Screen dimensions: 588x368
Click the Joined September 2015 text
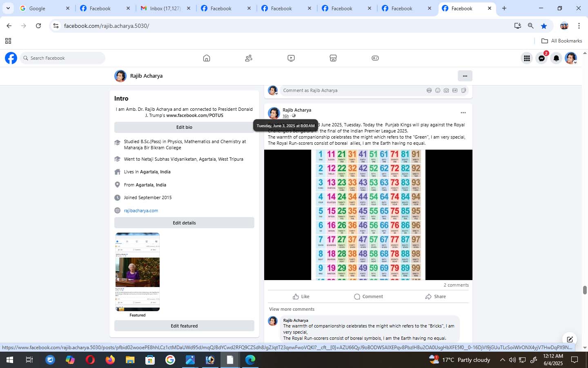pos(148,197)
